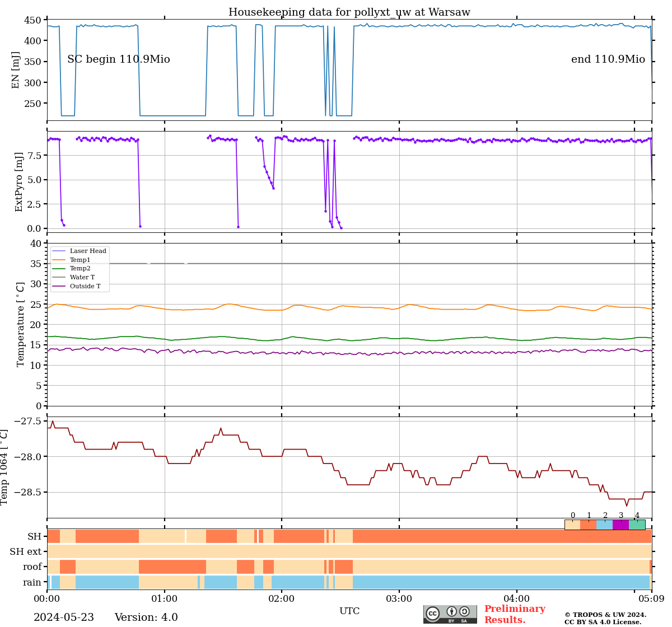The image size is (672, 627).
Task: Click the 'Temperature [°C]' axis label
Action: coord(21,324)
